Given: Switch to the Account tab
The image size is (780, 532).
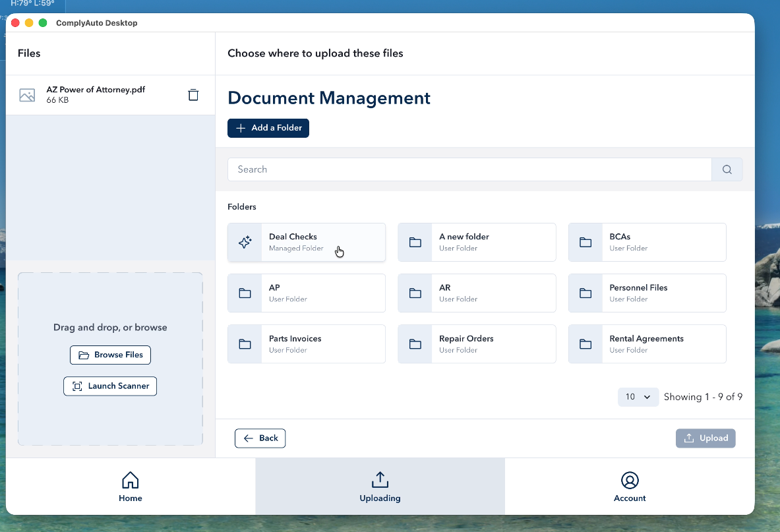Looking at the screenshot, I should (630, 487).
